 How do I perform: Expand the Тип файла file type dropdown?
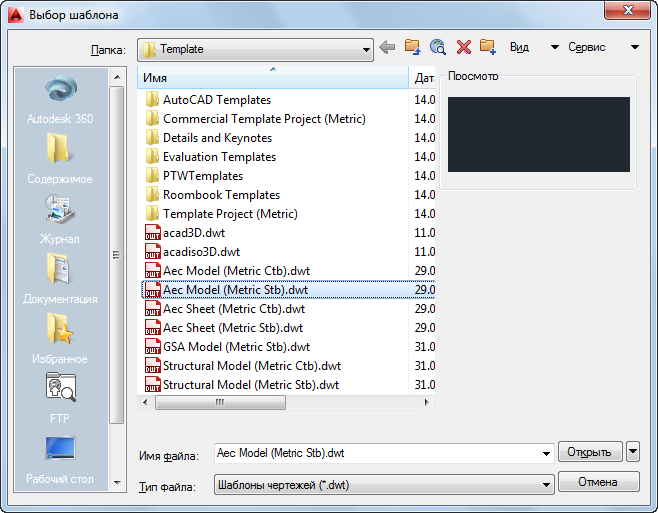tap(546, 485)
